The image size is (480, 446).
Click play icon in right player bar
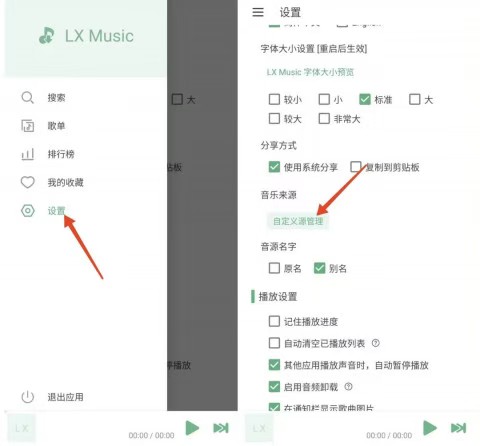pos(430,428)
